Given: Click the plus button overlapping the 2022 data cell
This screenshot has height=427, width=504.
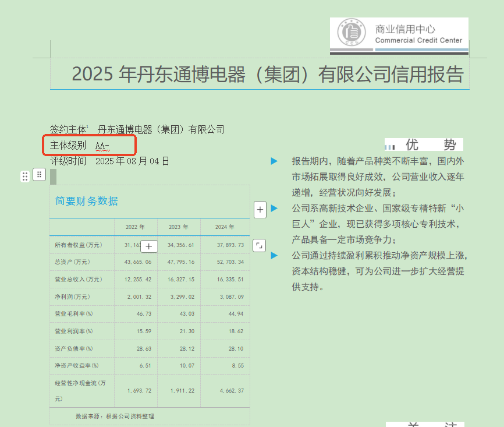Looking at the screenshot, I should (148, 246).
